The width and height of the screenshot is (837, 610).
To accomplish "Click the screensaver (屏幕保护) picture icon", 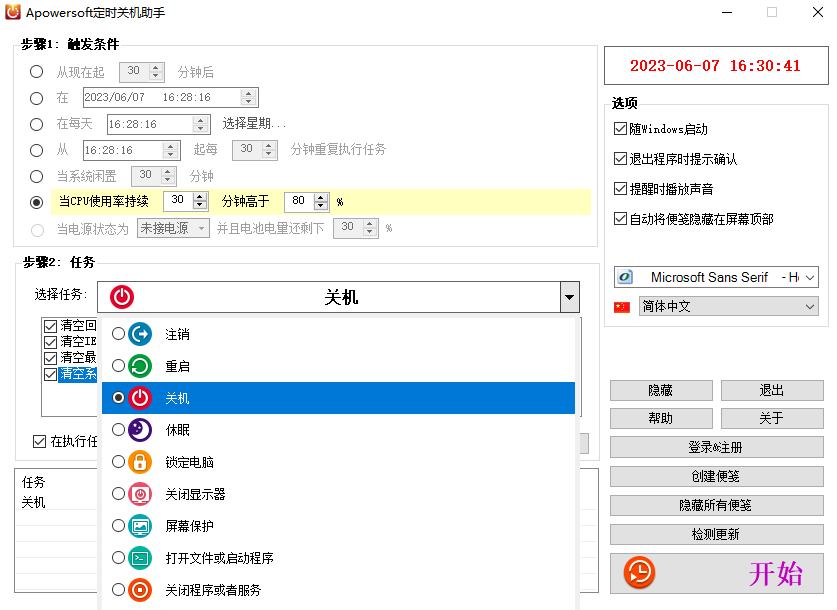I will [140, 526].
